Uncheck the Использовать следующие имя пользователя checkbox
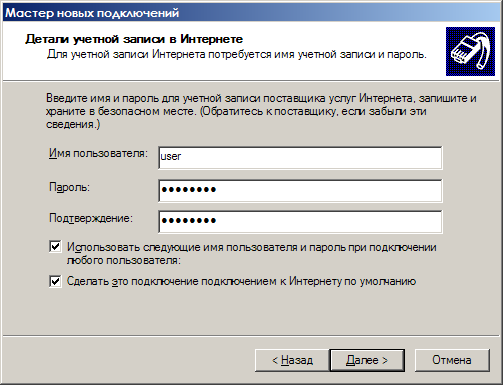The height and width of the screenshot is (385, 503). click(55, 247)
